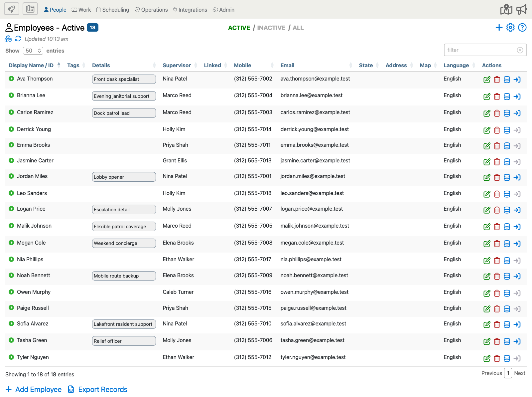Click the Export Records link

[x=98, y=389]
